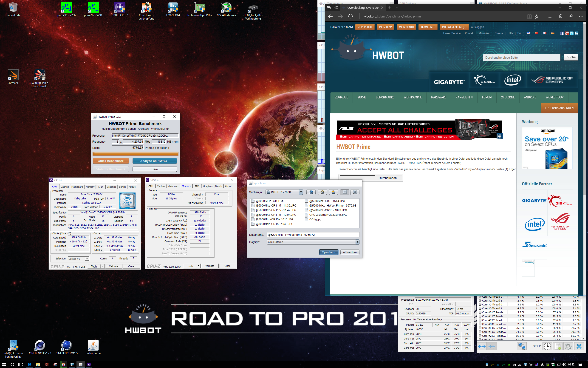The image size is (588, 368).
Task: Click Validate in the right CPU-Z window
Action: (210, 266)
